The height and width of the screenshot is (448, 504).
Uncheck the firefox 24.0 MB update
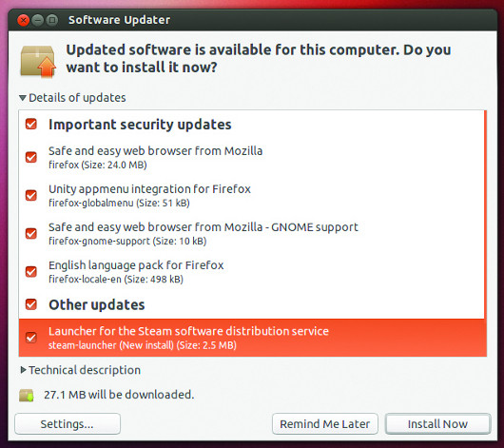[x=31, y=157]
